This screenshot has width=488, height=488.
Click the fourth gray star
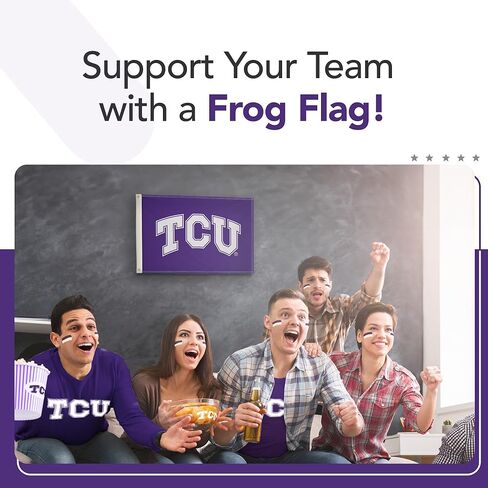coord(461,157)
